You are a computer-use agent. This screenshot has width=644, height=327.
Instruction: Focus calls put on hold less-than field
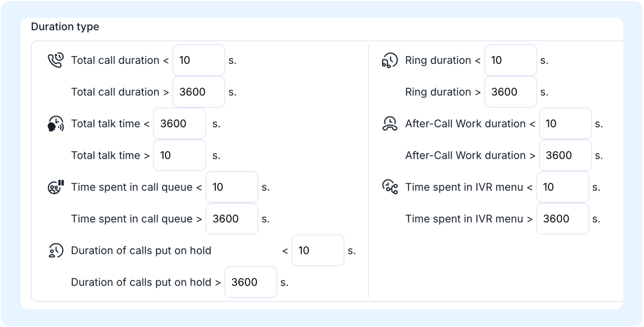pyautogui.click(x=318, y=251)
